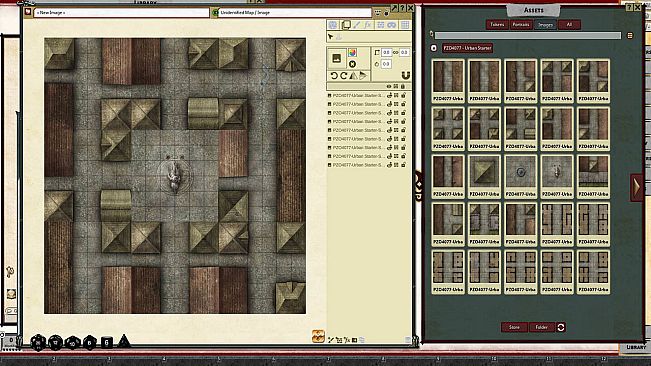Roll the d12 die

pyautogui.click(x=55, y=342)
